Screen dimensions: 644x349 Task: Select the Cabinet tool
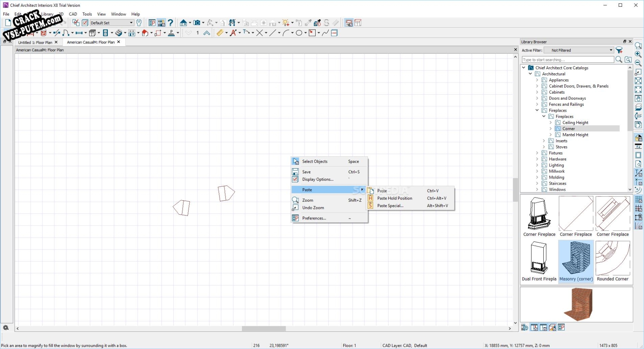(92, 33)
